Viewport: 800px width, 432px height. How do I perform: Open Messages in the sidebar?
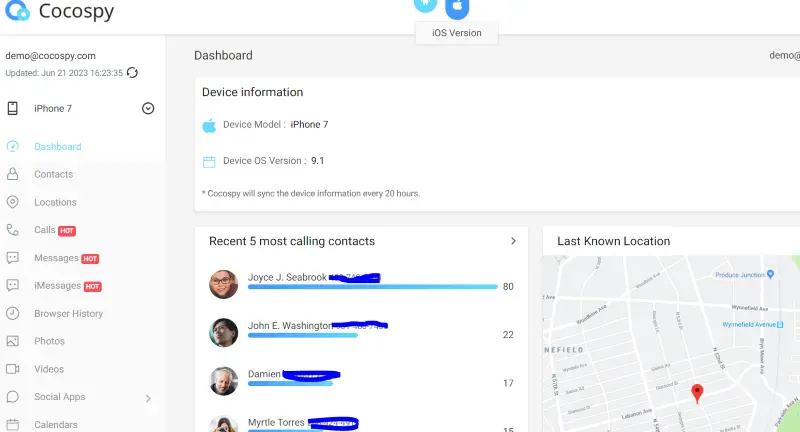56,258
